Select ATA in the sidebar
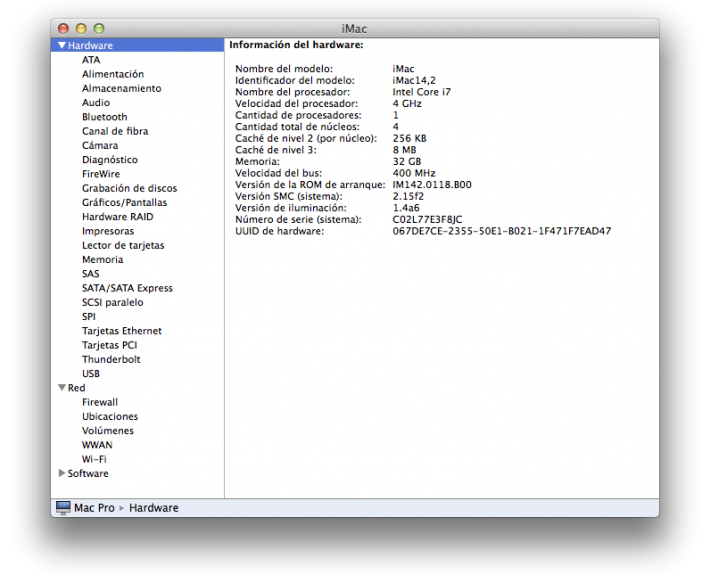This screenshot has width=710, height=575. coord(91,60)
